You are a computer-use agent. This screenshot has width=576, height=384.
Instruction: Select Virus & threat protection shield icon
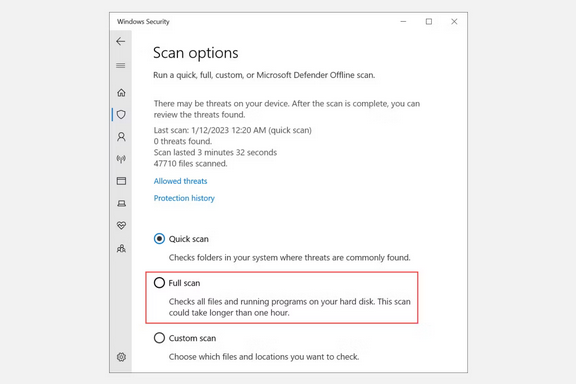click(x=121, y=115)
